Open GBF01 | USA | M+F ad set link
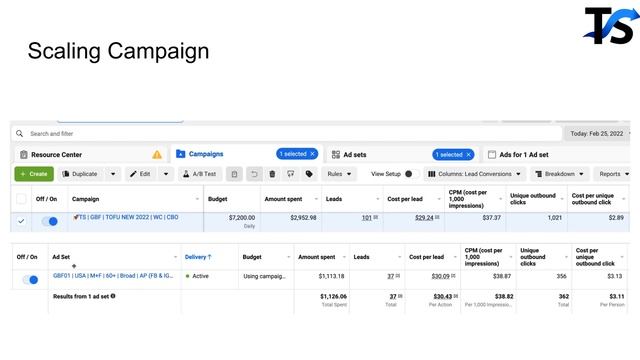Image resolution: width=640 pixels, height=360 pixels. pos(113,276)
